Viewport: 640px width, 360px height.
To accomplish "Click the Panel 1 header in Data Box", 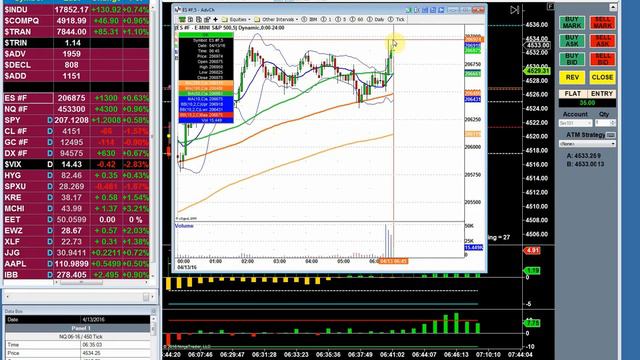I will (x=78, y=328).
